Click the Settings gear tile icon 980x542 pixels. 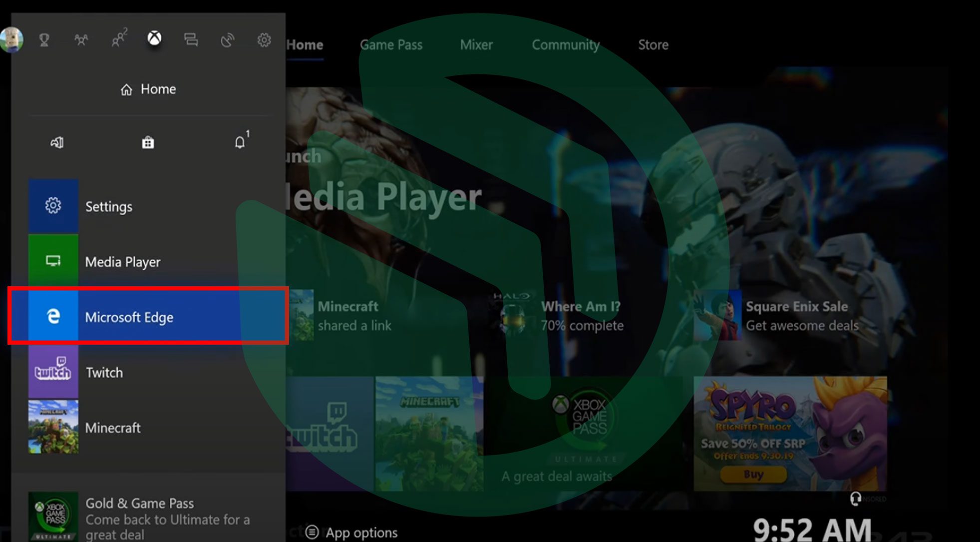pos(53,206)
